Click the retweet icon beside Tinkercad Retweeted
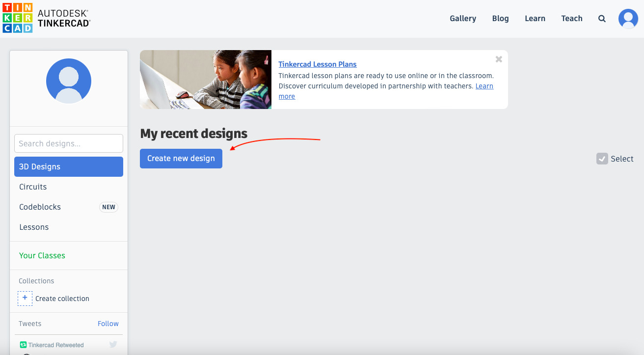The width and height of the screenshot is (644, 355). click(23, 345)
